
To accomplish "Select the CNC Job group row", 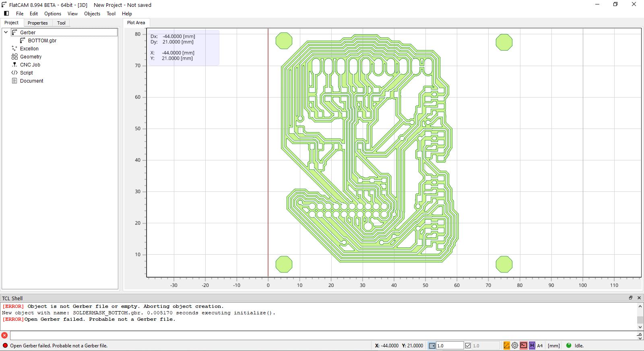I will (x=30, y=64).
